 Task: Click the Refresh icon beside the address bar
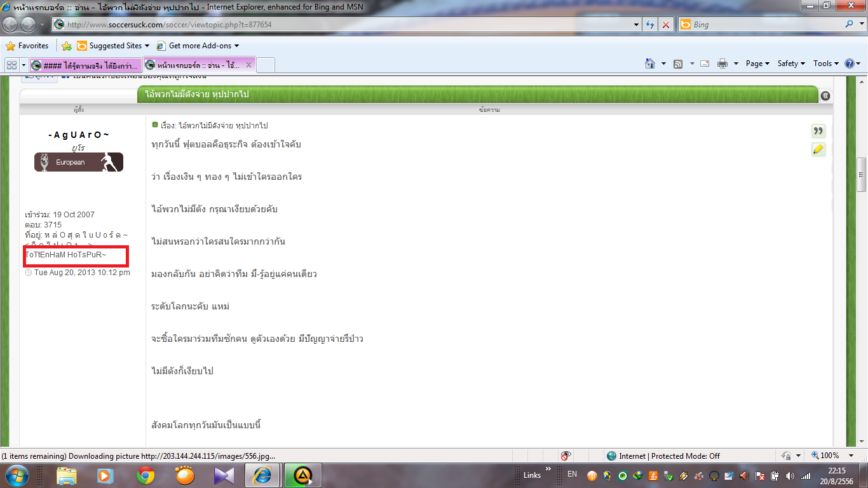click(651, 25)
